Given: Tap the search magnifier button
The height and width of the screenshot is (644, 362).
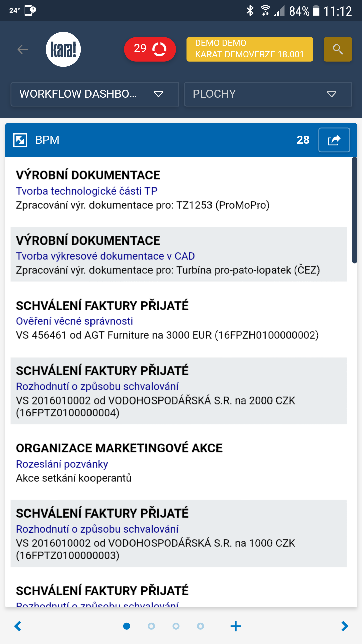Looking at the screenshot, I should click(x=338, y=49).
